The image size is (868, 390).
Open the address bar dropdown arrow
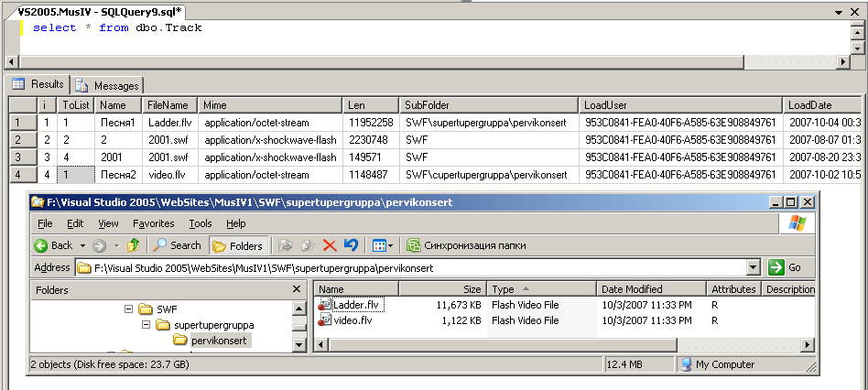[x=753, y=267]
